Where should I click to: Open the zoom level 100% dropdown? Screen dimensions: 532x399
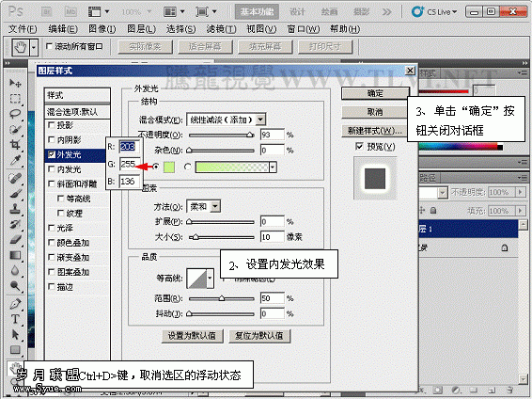(x=149, y=12)
